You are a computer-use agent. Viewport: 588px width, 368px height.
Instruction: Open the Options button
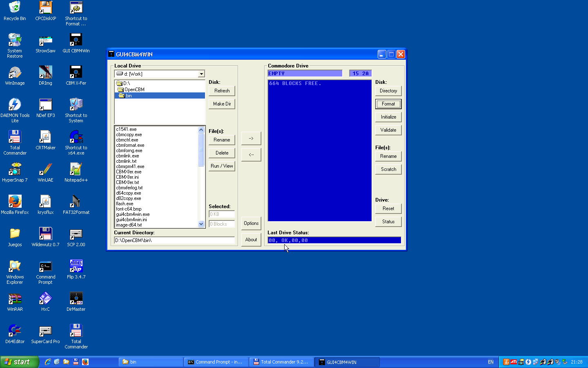251,223
